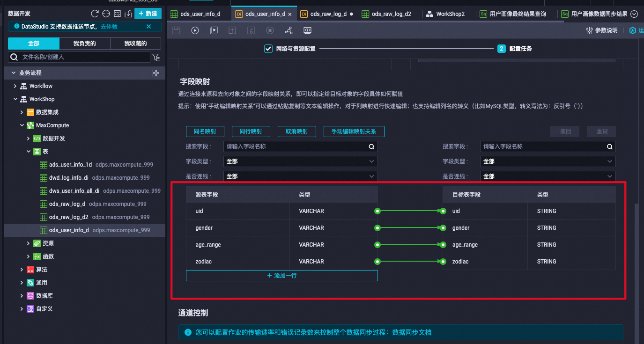This screenshot has width=644, height=344.
Task: Expand the 数据集成 folder
Action: coord(22,112)
